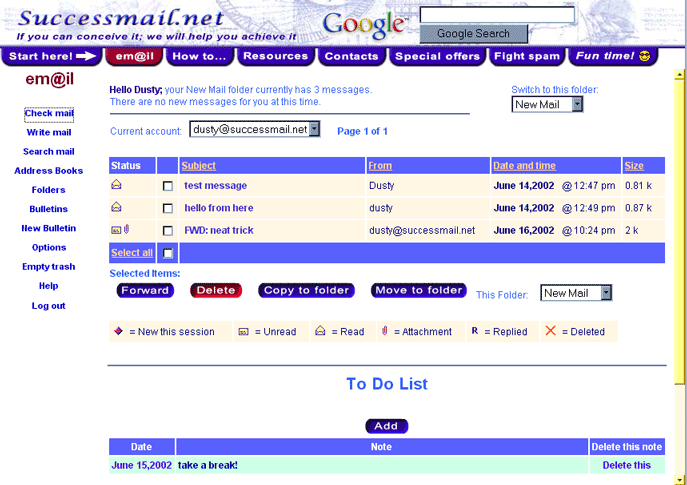The image size is (687, 485).
Task: Open the This Folder dropdown
Action: point(576,293)
